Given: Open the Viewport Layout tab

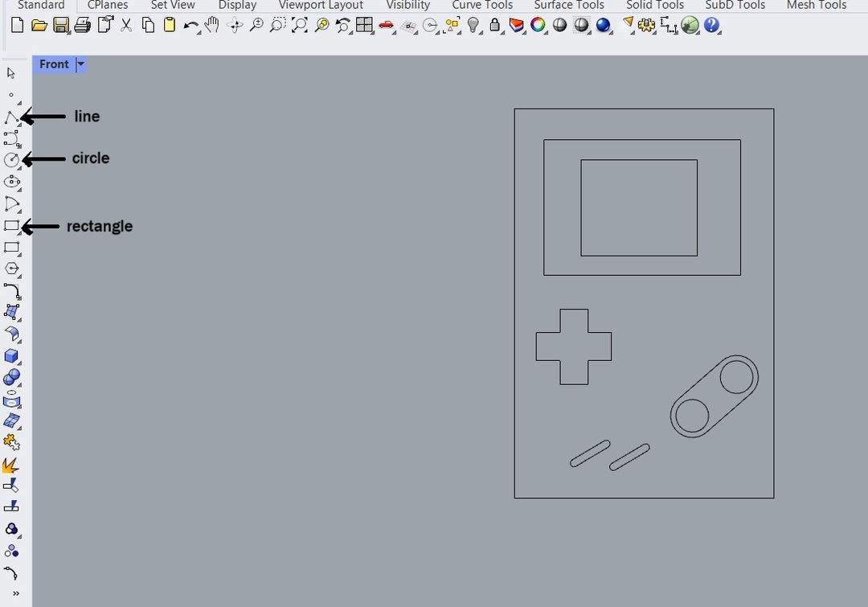Looking at the screenshot, I should point(321,5).
